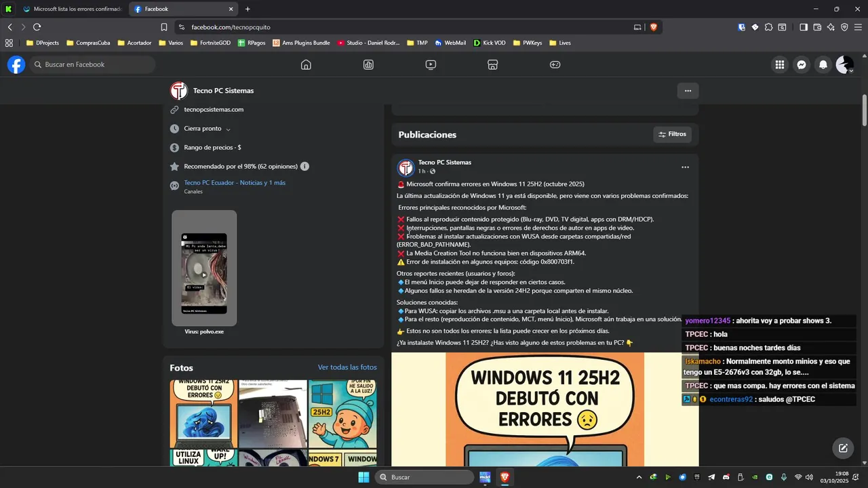The width and height of the screenshot is (868, 488).
Task: Open the Facebook video tab icon
Action: tap(431, 64)
